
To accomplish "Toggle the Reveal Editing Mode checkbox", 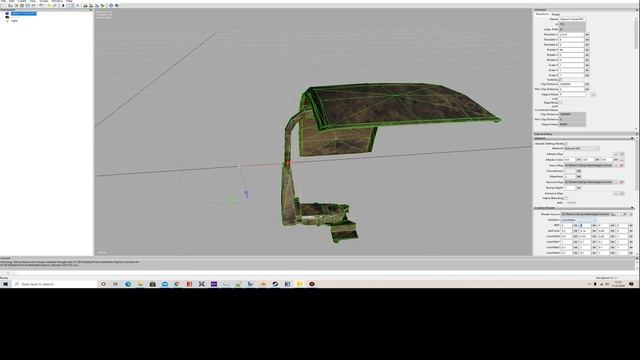I will coord(566,144).
